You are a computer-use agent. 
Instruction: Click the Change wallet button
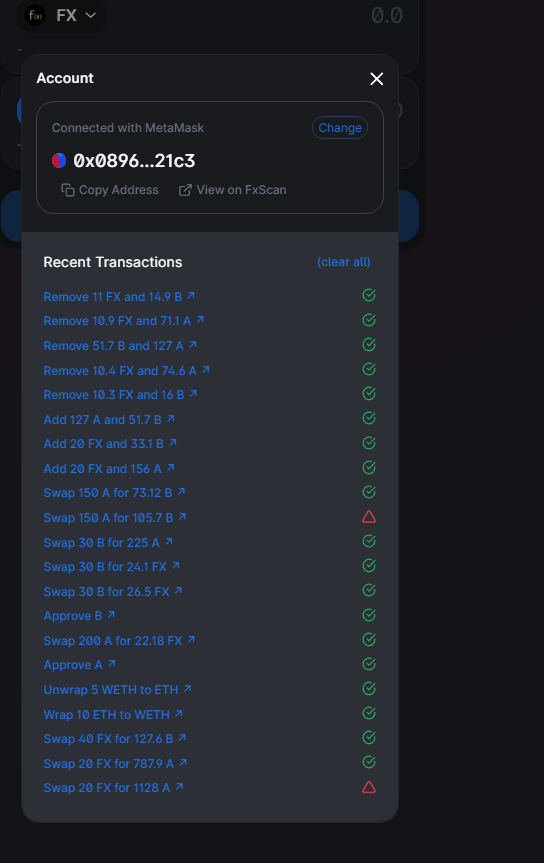click(340, 128)
